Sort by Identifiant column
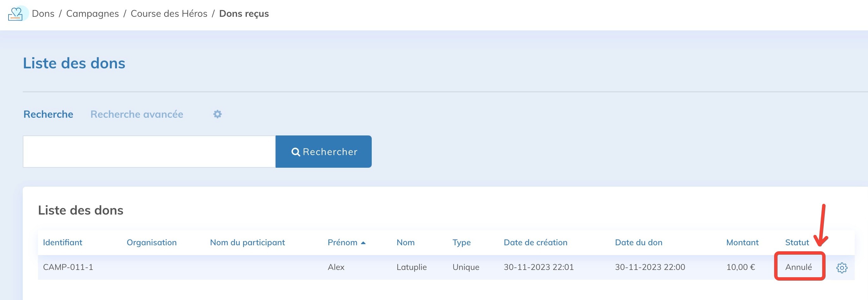The width and height of the screenshot is (868, 300). pos(62,242)
